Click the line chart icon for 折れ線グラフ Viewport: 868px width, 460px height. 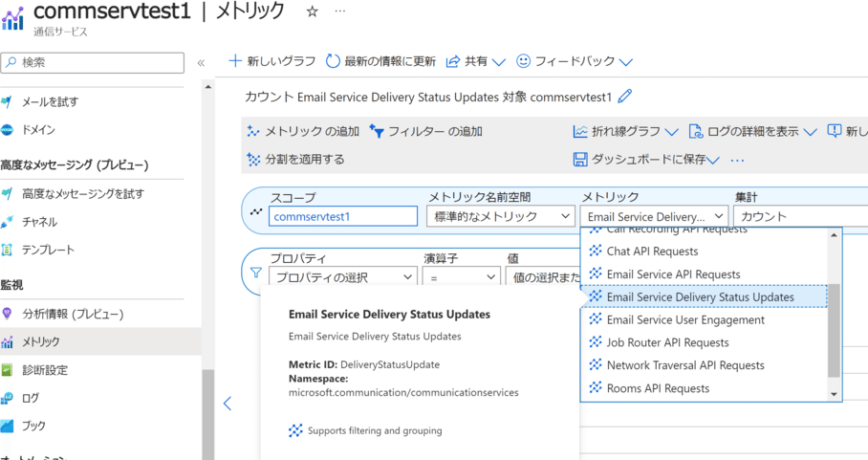click(580, 131)
